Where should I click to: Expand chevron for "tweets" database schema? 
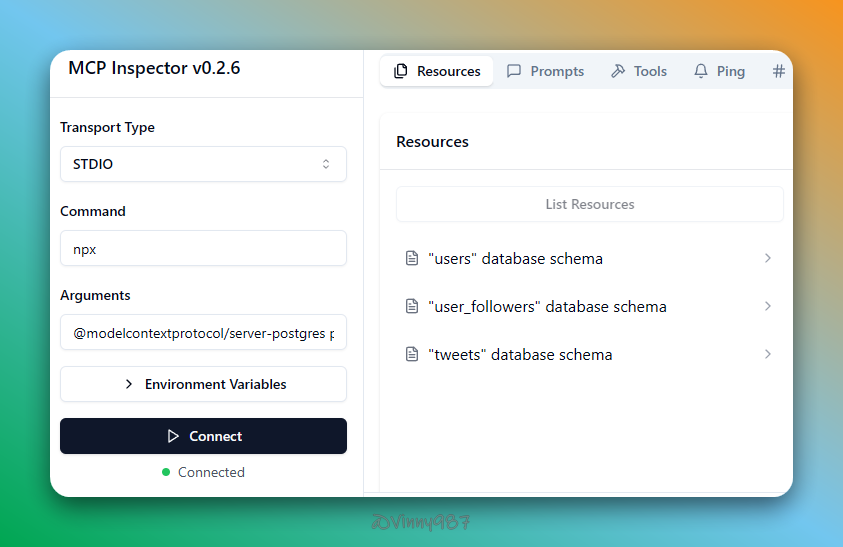(x=767, y=354)
